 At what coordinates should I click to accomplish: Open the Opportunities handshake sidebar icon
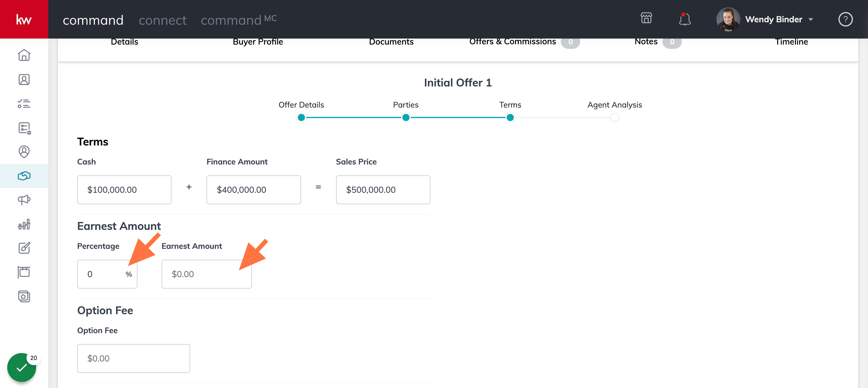24,176
